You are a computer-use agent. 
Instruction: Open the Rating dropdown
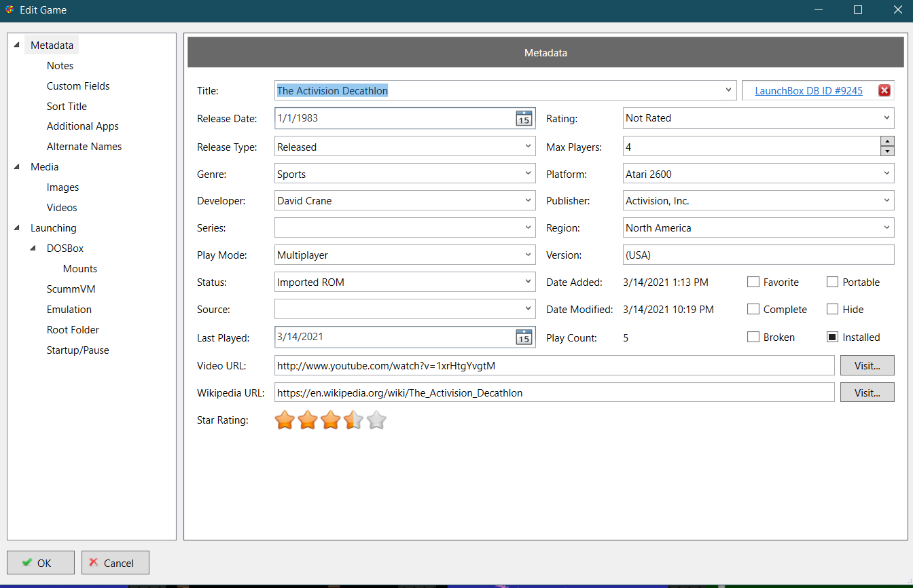tap(887, 117)
